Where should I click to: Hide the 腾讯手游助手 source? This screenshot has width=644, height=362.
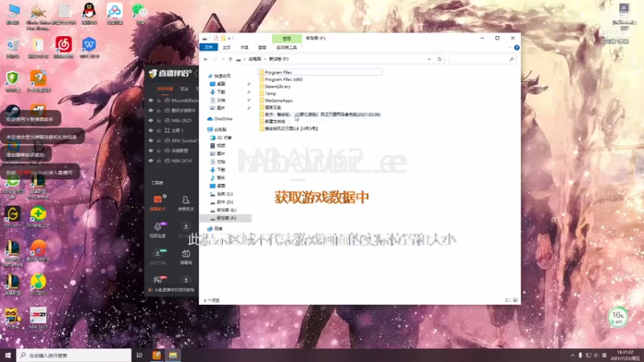point(151,110)
